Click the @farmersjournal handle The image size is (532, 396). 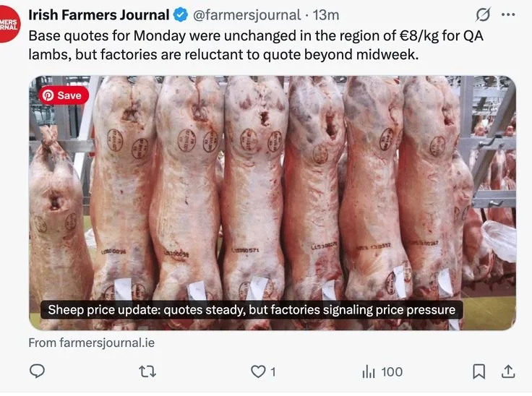tap(246, 15)
